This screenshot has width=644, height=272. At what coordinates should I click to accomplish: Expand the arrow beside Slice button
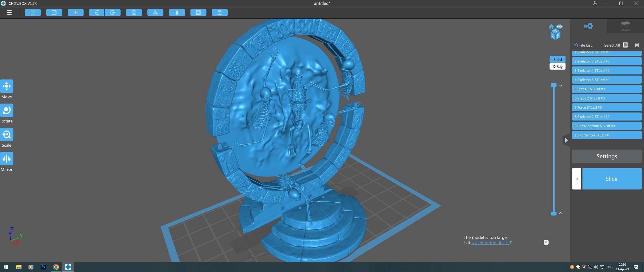pos(577,179)
